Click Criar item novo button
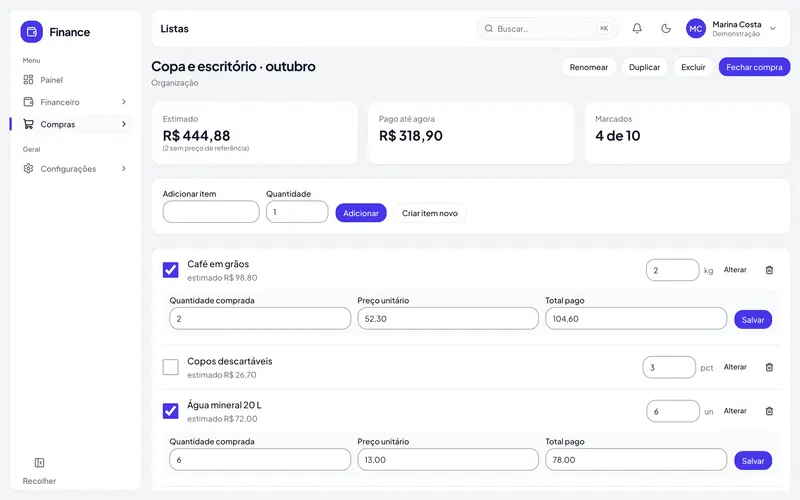Image resolution: width=800 pixels, height=500 pixels. (430, 213)
